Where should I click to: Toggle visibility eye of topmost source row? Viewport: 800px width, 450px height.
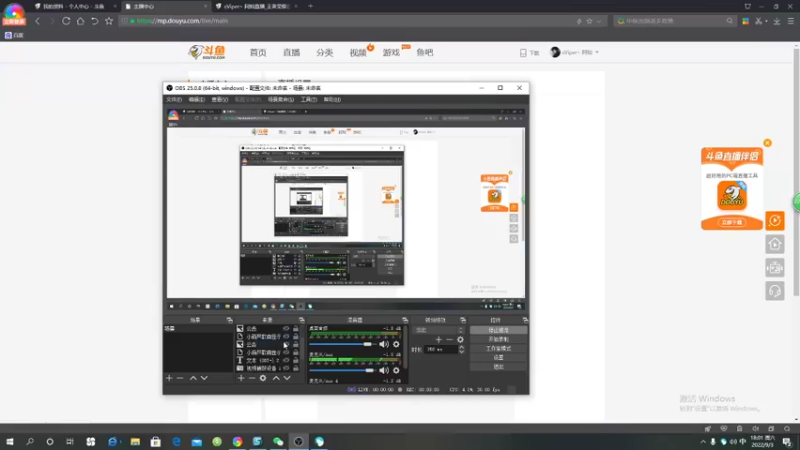coord(286,329)
